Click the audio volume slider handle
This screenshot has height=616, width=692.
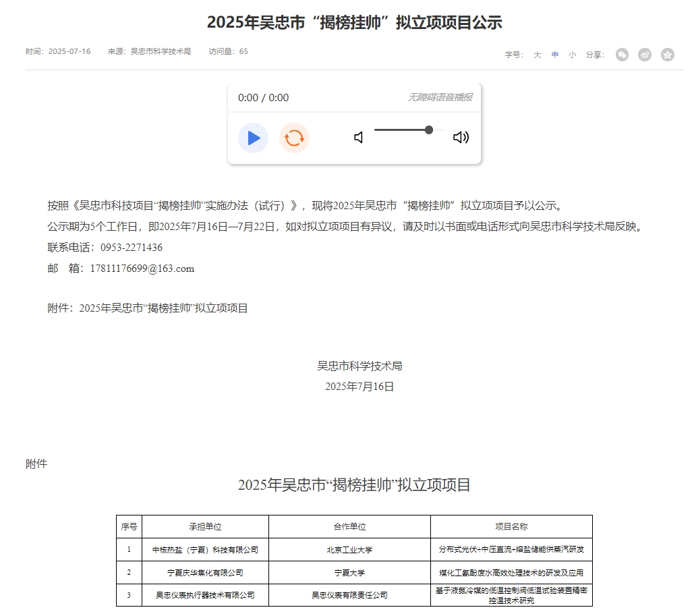429,130
